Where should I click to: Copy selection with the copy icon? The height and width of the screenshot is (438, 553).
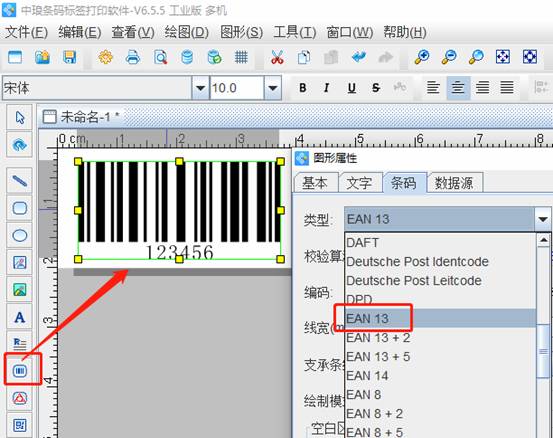tap(304, 57)
